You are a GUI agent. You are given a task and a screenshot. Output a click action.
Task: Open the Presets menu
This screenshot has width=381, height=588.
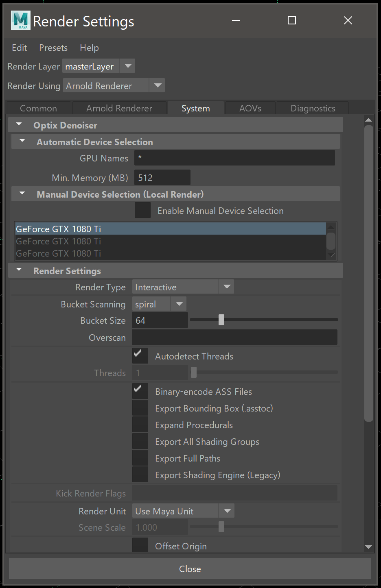point(53,48)
